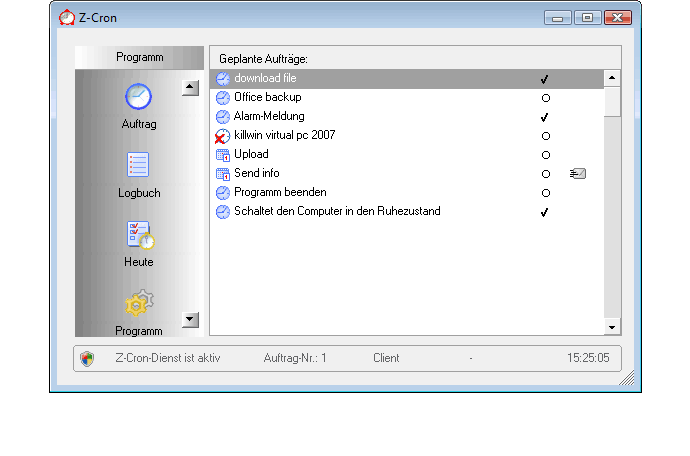The width and height of the screenshot is (690, 456).
Task: Toggle the circle status of Programm beenden
Action: (546, 193)
